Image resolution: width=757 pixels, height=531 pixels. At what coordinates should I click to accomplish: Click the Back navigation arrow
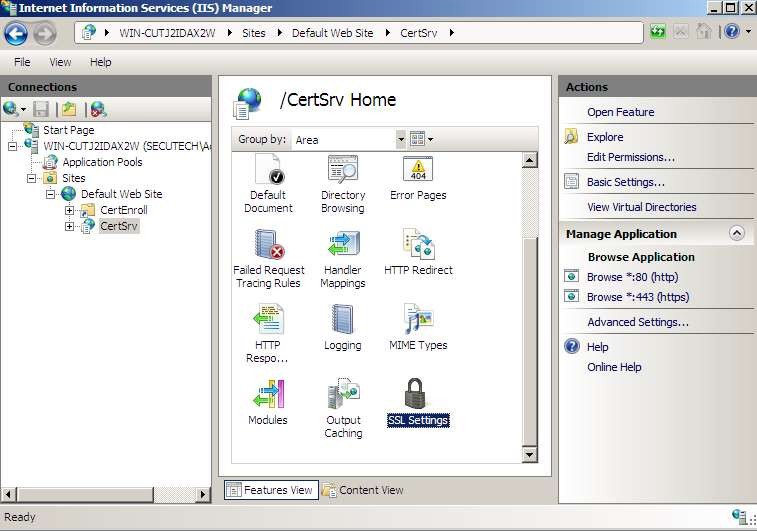(16, 33)
